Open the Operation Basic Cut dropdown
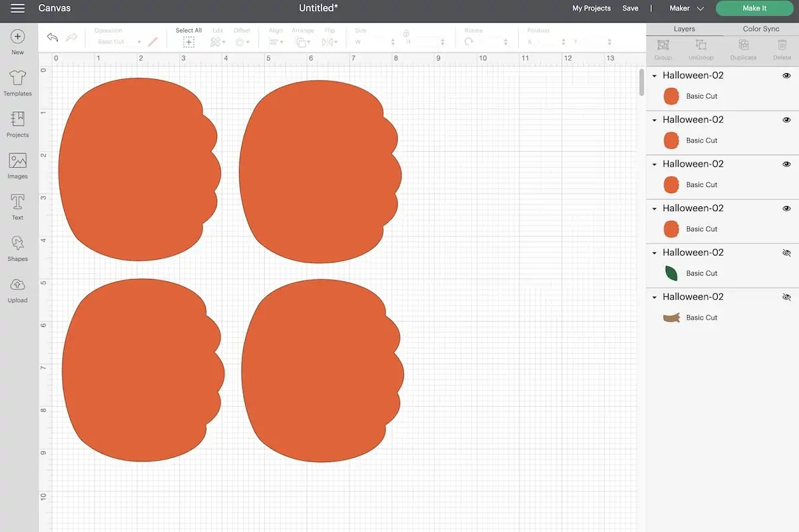 point(119,42)
